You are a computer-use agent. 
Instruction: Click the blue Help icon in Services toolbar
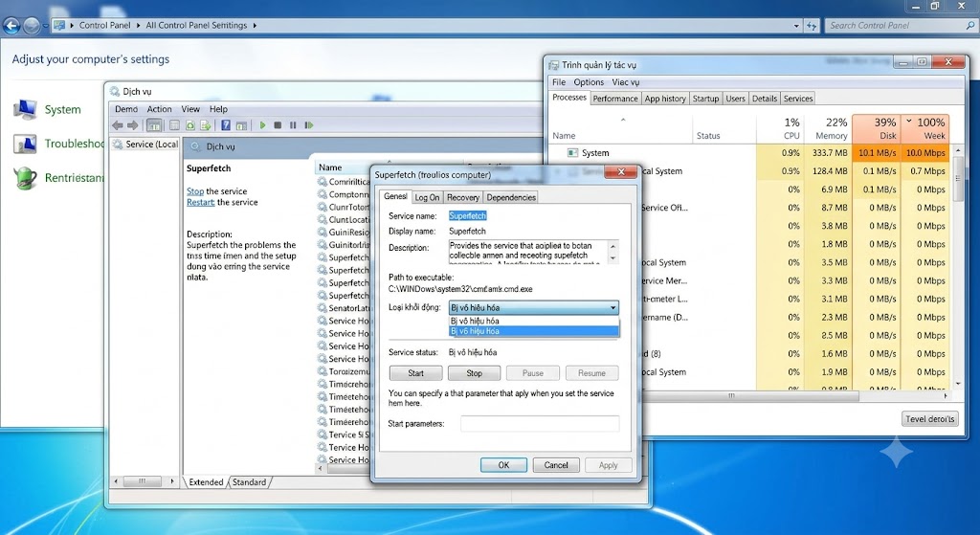click(x=226, y=125)
